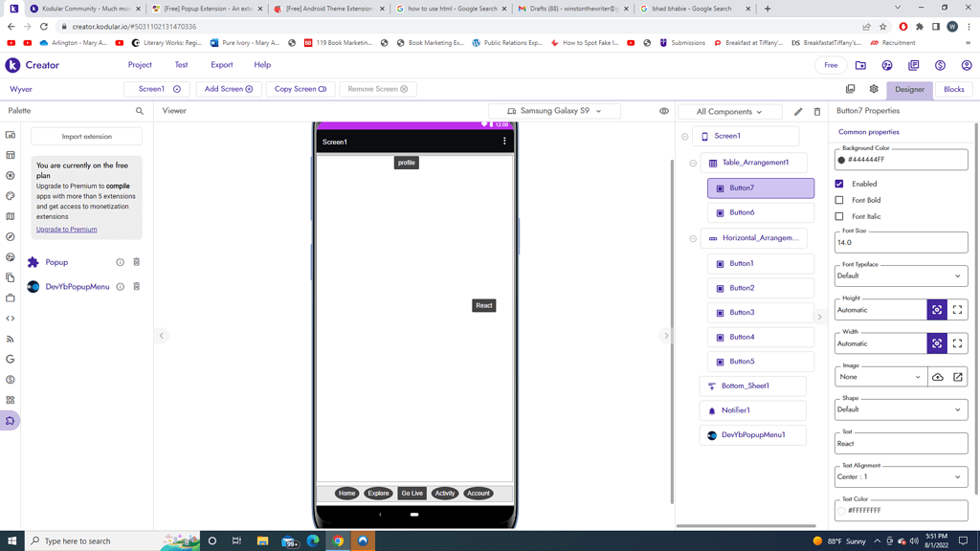Image resolution: width=980 pixels, height=551 pixels.
Task: Click the Background Color swatch #444444FF
Action: [841, 160]
